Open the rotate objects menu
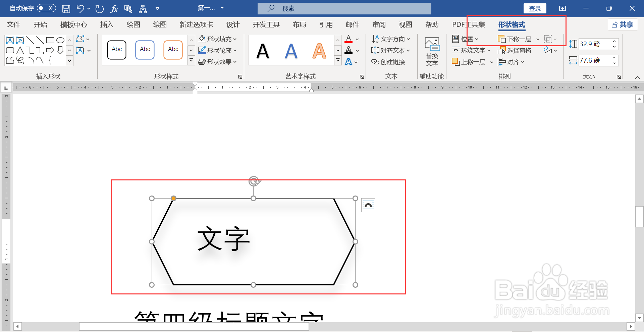 (x=550, y=51)
